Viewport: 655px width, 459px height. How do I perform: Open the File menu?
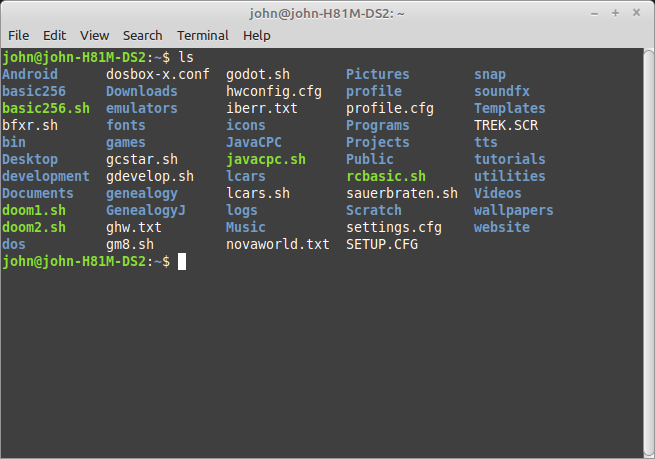18,35
